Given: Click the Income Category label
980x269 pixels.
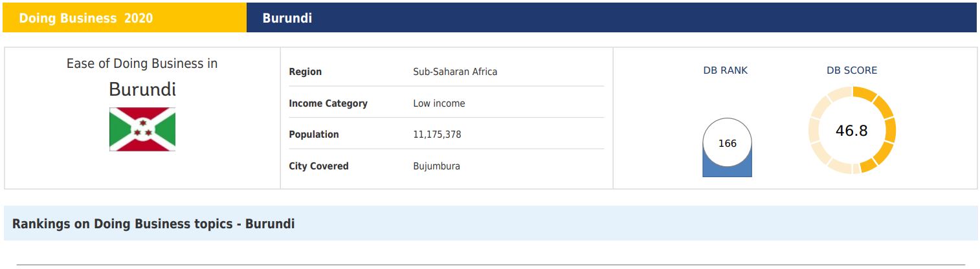Looking at the screenshot, I should click(x=328, y=103).
